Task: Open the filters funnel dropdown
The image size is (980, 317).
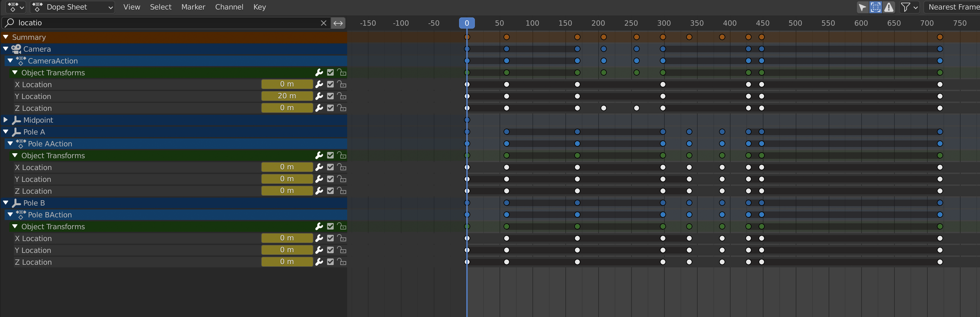Action: pos(910,7)
